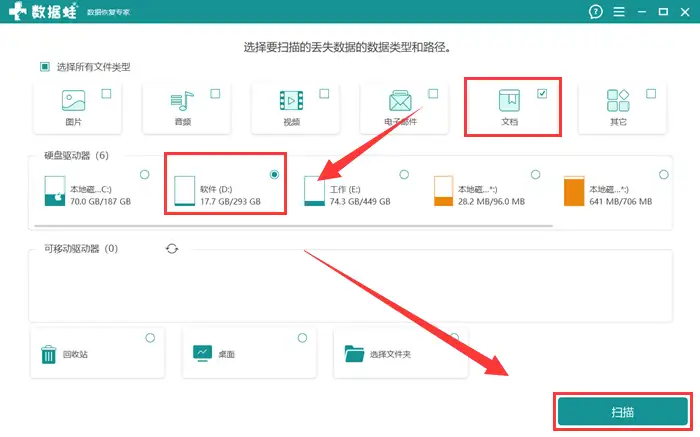700x437 pixels.
Task: Check the Audio (音频) checkbox
Action: pos(215,94)
